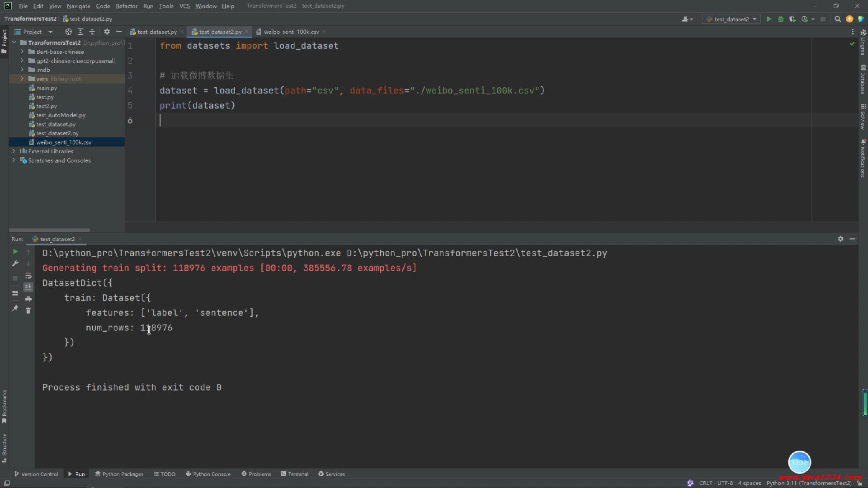Expand External Libraries node
Screen dimensions: 868x488
(x=14, y=151)
